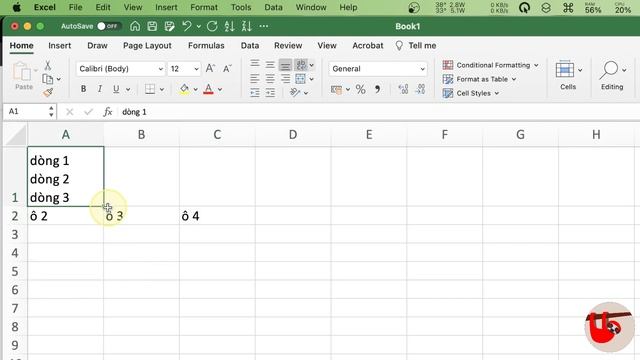Decrease font size with small A icon
This screenshot has height=360, width=640.
[x=227, y=69]
